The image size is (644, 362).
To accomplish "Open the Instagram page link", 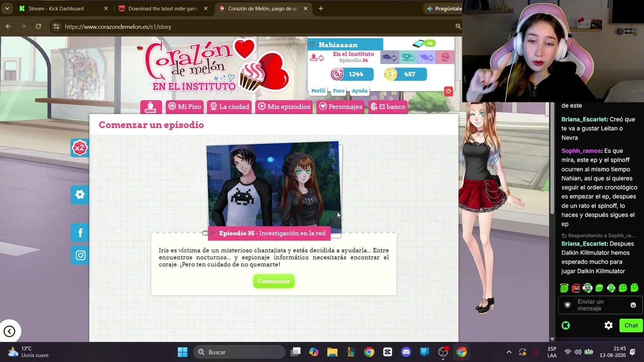I will (80, 255).
